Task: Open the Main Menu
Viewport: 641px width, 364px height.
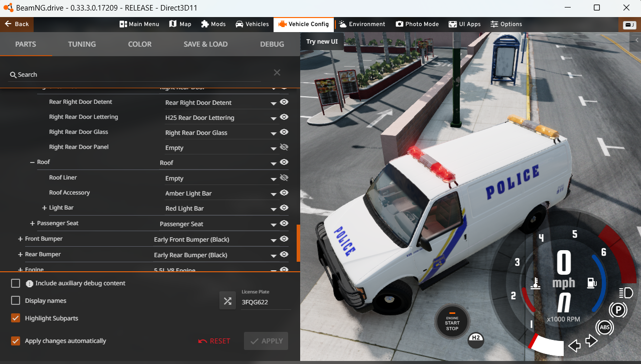Action: click(x=140, y=24)
